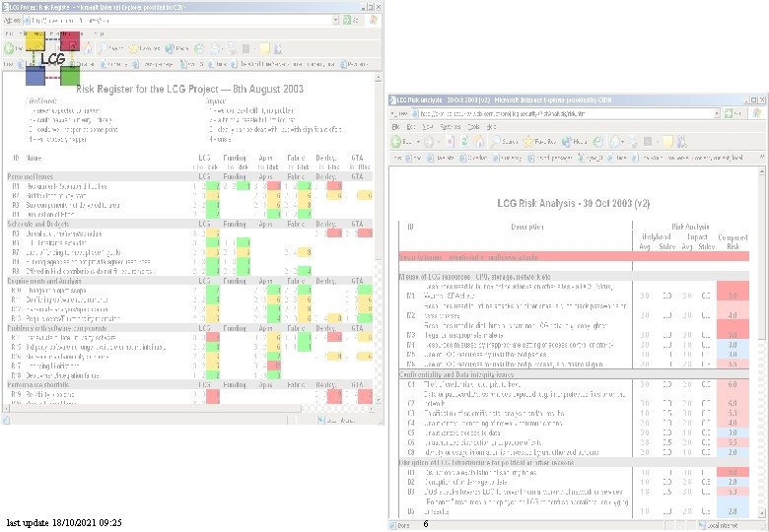Open View menu in LCG Risk Analysis window
This screenshot has height=532, width=769.
[428, 127]
